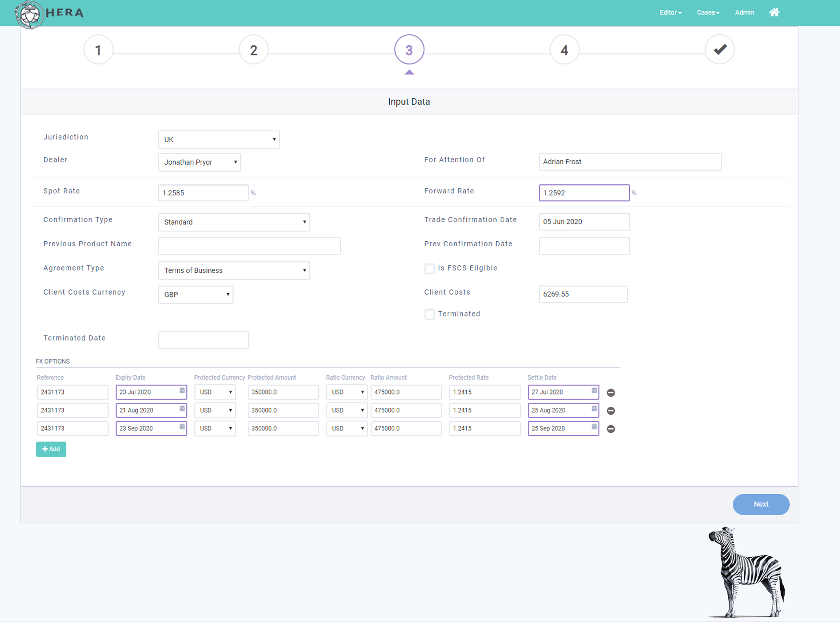Remove FX option row expiring 21 Aug 2020

tap(611, 411)
